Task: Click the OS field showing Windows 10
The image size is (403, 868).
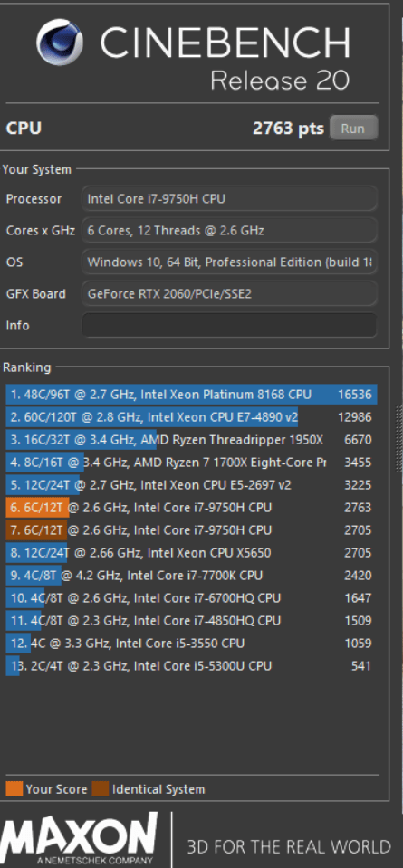Action: [229, 262]
